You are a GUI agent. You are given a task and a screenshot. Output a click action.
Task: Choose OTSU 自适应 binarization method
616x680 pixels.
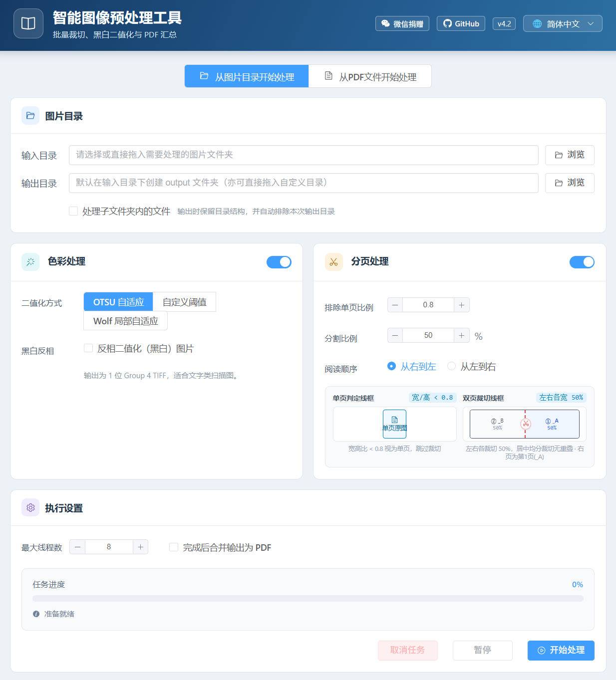(118, 302)
